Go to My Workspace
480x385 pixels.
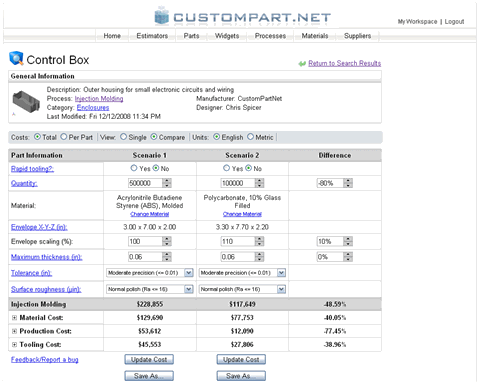417,22
